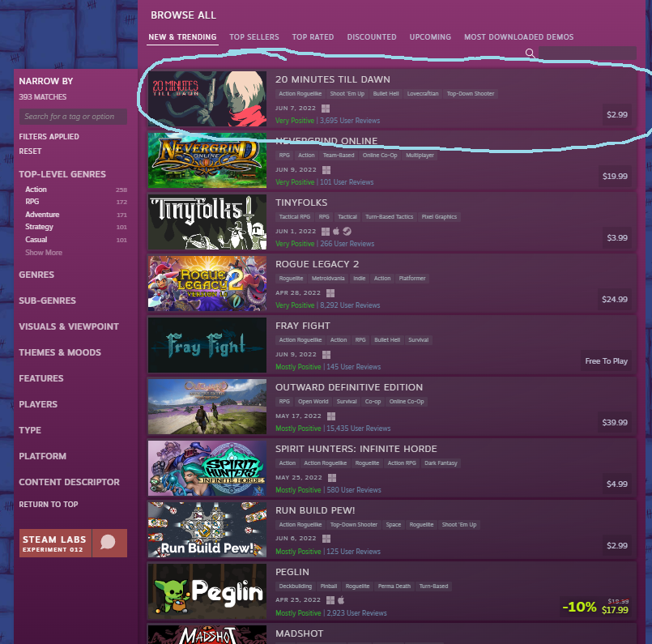Viewport: 652px width, 644px height.
Task: Click the SteamOS icon on Tinyfolks row
Action: 347,231
